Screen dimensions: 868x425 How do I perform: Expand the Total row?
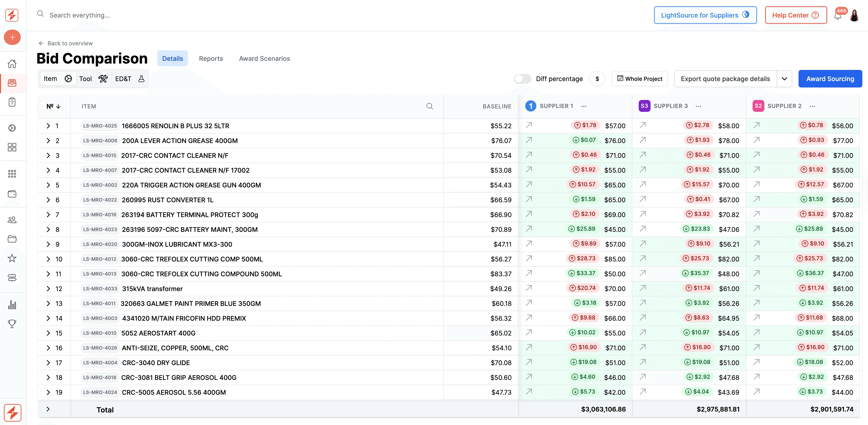point(48,409)
